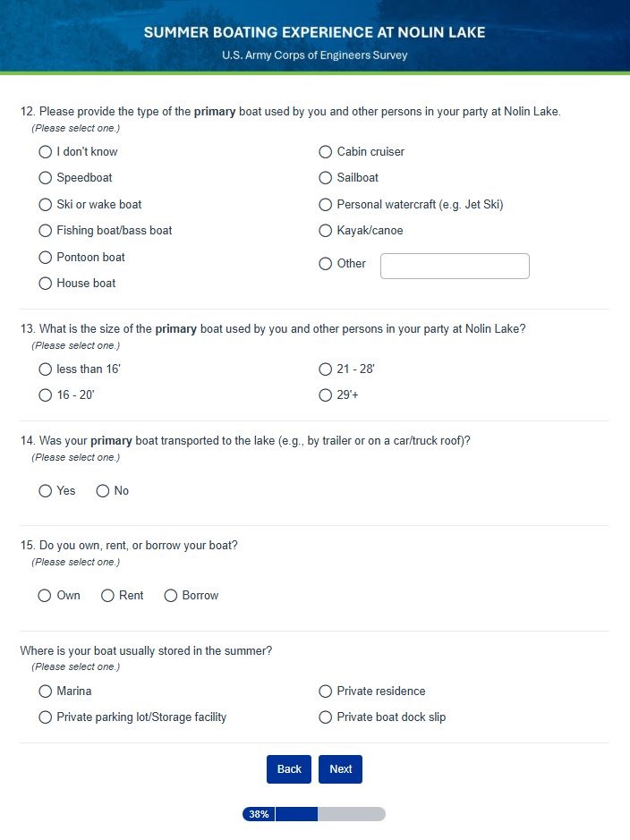Select Kayak/canoe as boat type
The height and width of the screenshot is (840, 630).
(326, 231)
